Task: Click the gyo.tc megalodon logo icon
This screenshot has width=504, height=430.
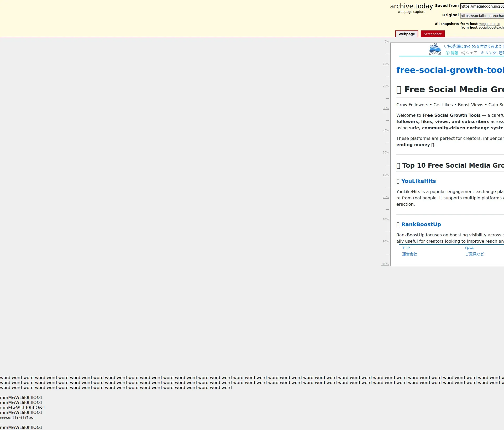Action: coord(435,49)
